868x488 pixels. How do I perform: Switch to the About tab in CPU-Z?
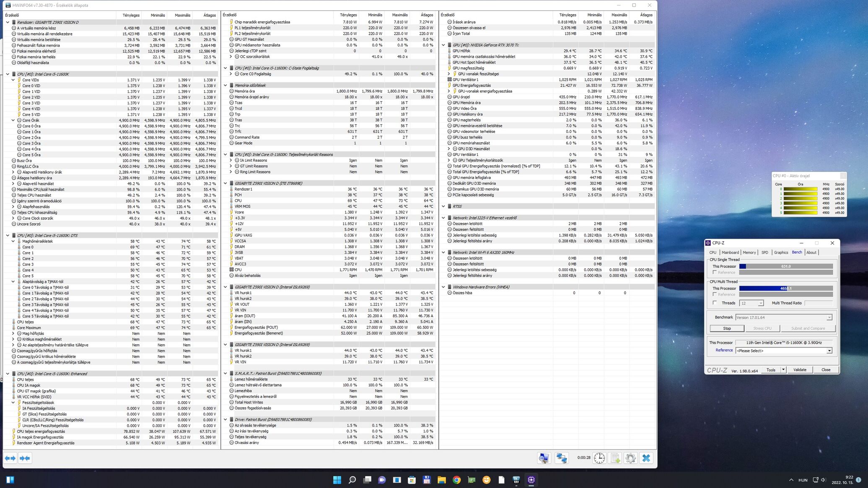(811, 253)
